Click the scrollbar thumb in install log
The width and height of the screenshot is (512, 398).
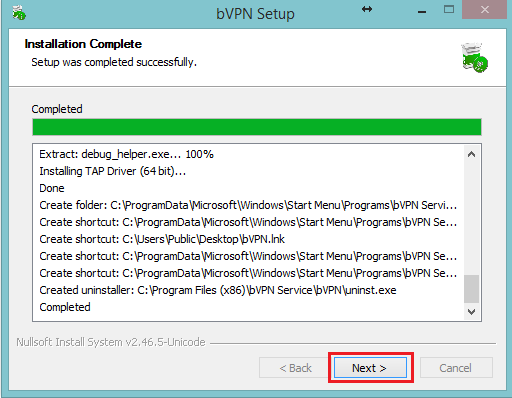[471, 289]
